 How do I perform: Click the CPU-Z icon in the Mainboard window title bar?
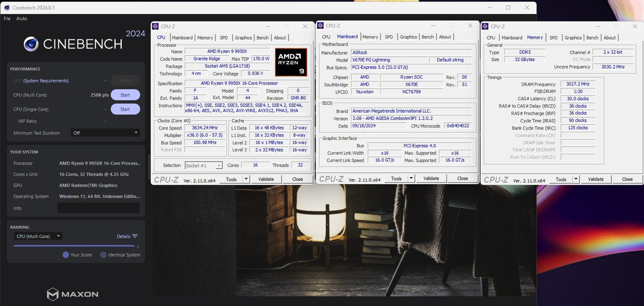coord(320,26)
